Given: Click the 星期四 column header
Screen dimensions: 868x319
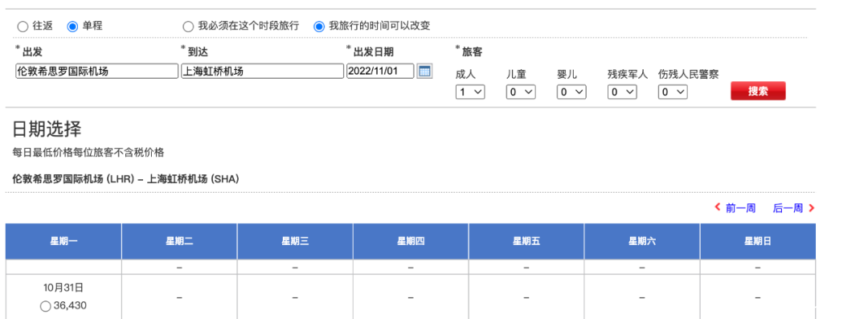Looking at the screenshot, I should pyautogui.click(x=411, y=242).
